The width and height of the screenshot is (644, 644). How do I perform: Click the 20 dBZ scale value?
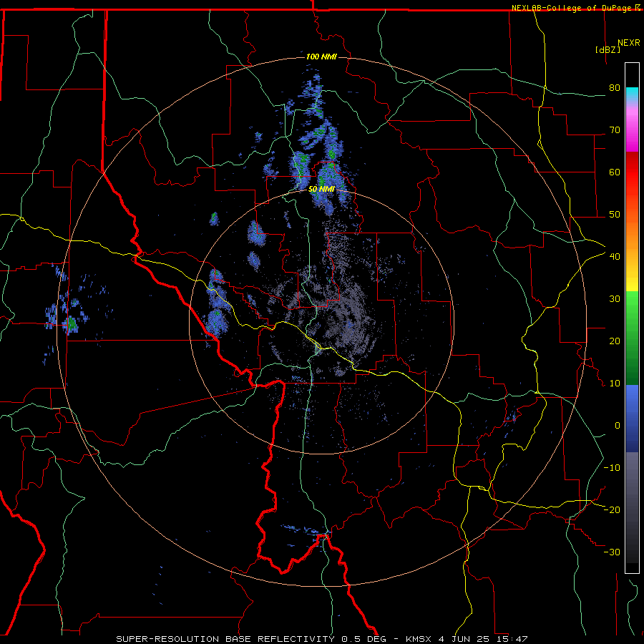coord(615,341)
